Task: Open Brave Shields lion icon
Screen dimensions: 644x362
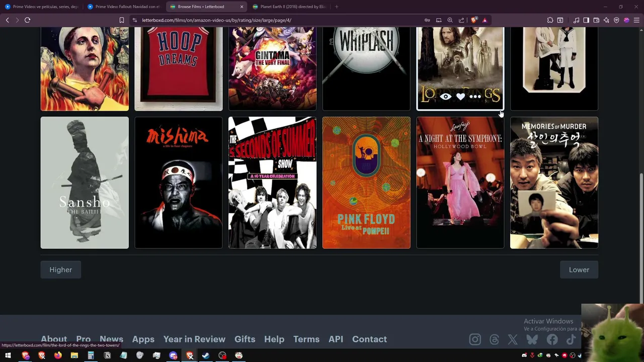Action: 474,20
